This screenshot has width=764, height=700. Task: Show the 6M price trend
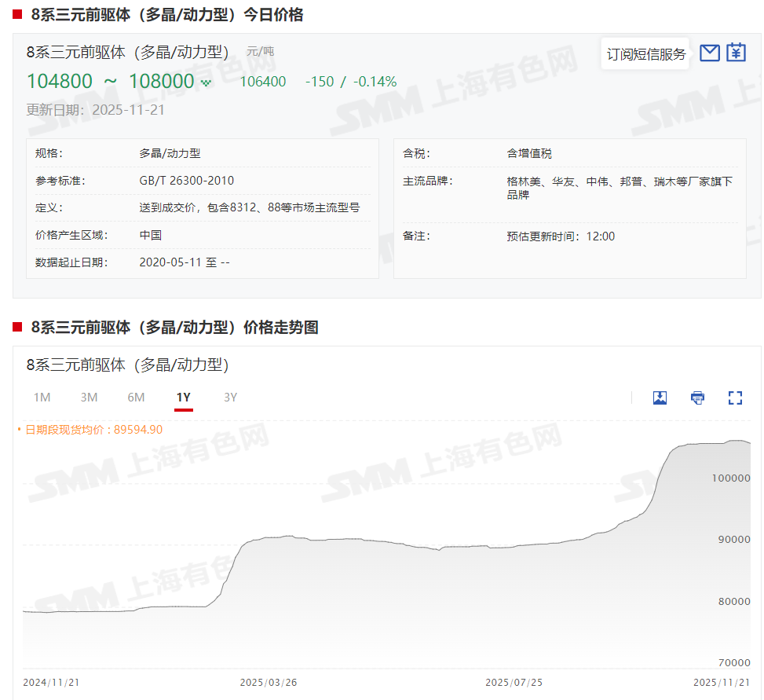136,398
